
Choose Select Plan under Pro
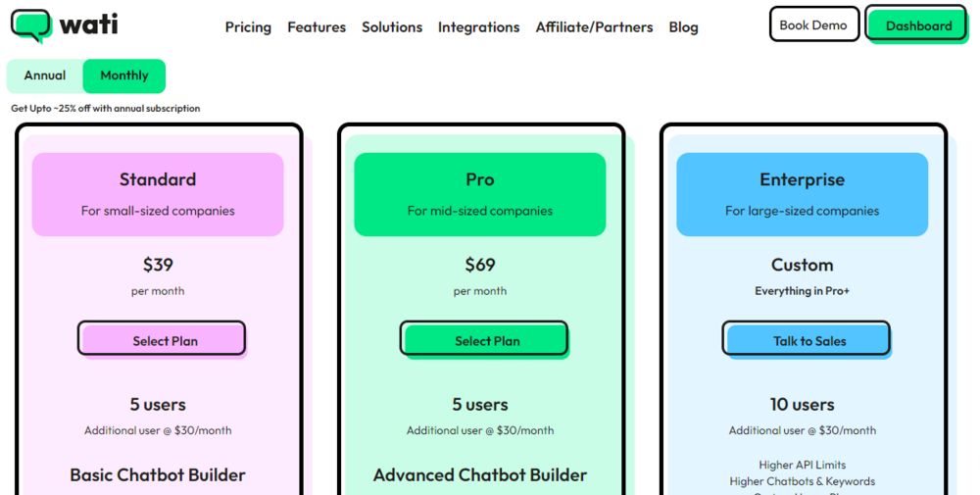[x=484, y=339]
